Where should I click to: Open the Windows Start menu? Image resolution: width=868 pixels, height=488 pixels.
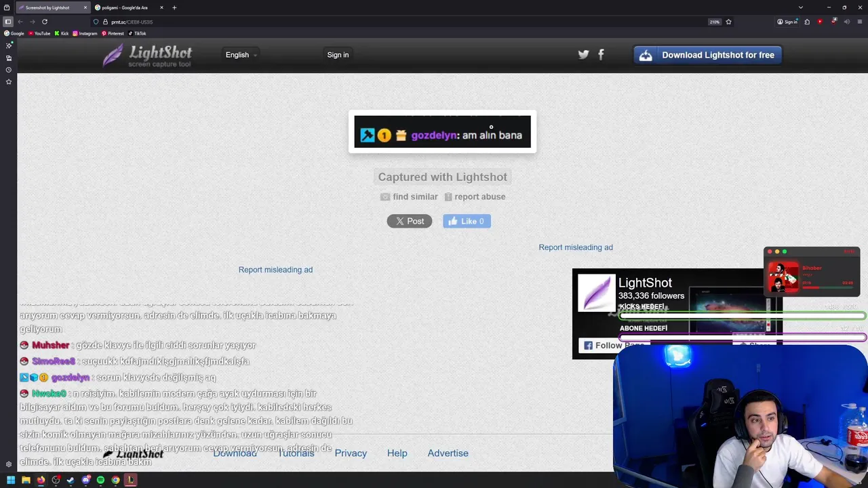click(x=11, y=480)
